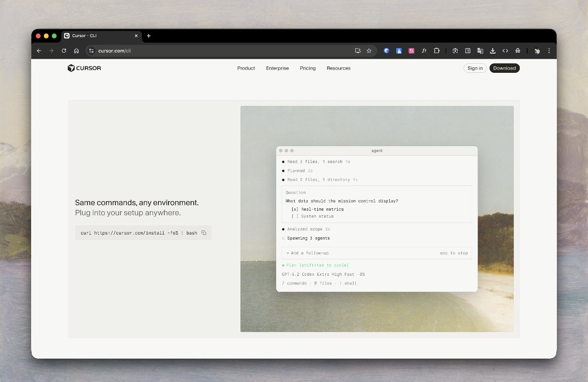The height and width of the screenshot is (382, 588).
Task: Open the Google Translate toolbar icon
Action: click(x=480, y=51)
